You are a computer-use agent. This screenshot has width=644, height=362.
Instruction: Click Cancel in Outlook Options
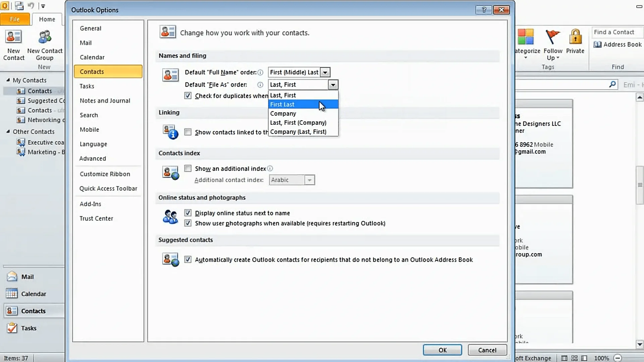[x=487, y=350]
